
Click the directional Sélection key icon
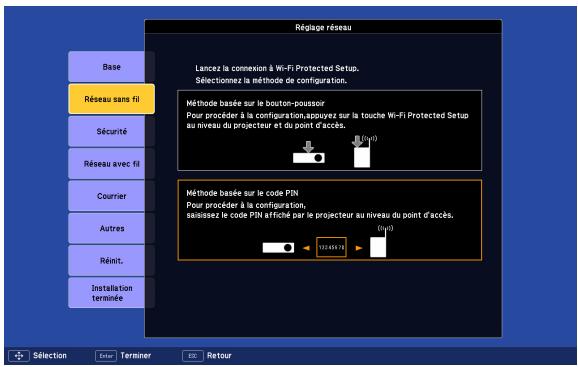pyautogui.click(x=19, y=356)
